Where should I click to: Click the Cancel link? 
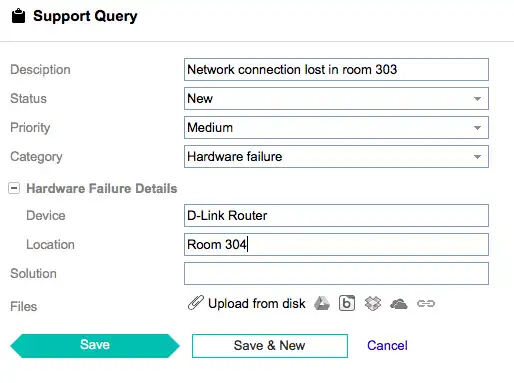pos(387,346)
